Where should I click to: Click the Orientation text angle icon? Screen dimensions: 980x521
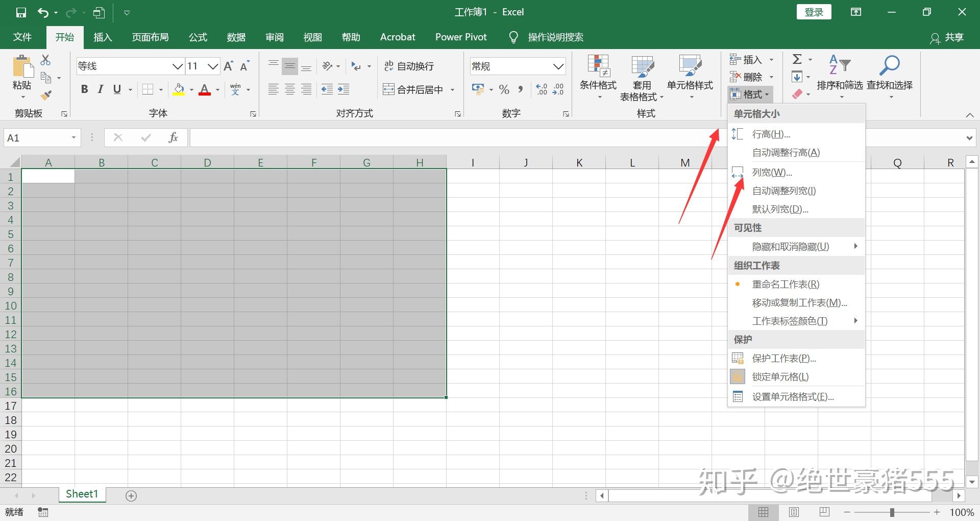(x=327, y=66)
